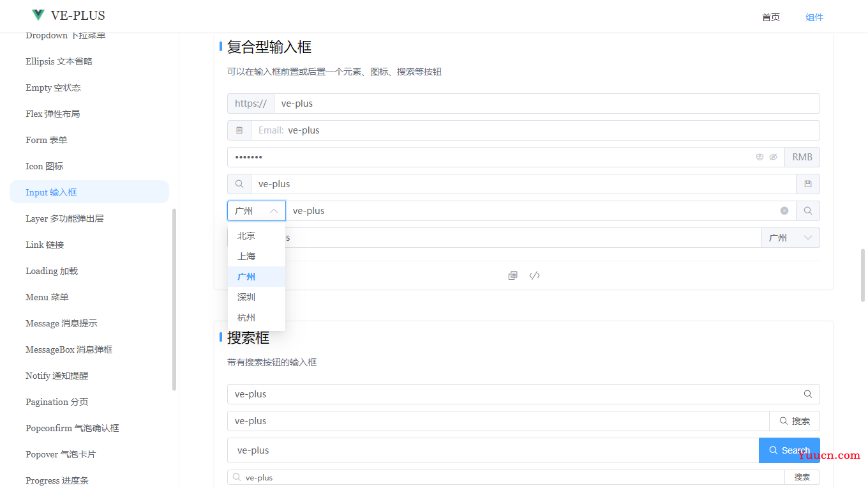868x490 pixels.
Task: Click the view source code icon
Action: coord(535,275)
